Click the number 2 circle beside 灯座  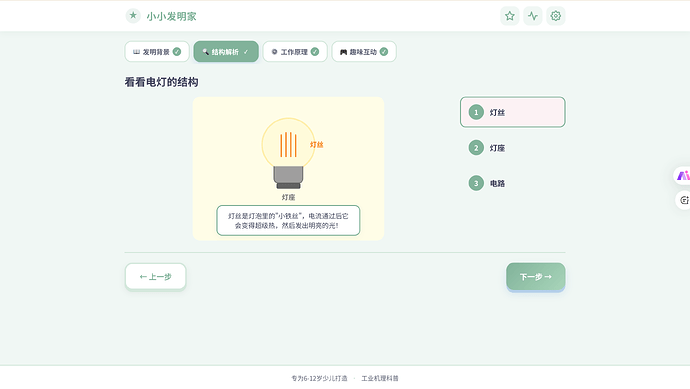pyautogui.click(x=476, y=148)
